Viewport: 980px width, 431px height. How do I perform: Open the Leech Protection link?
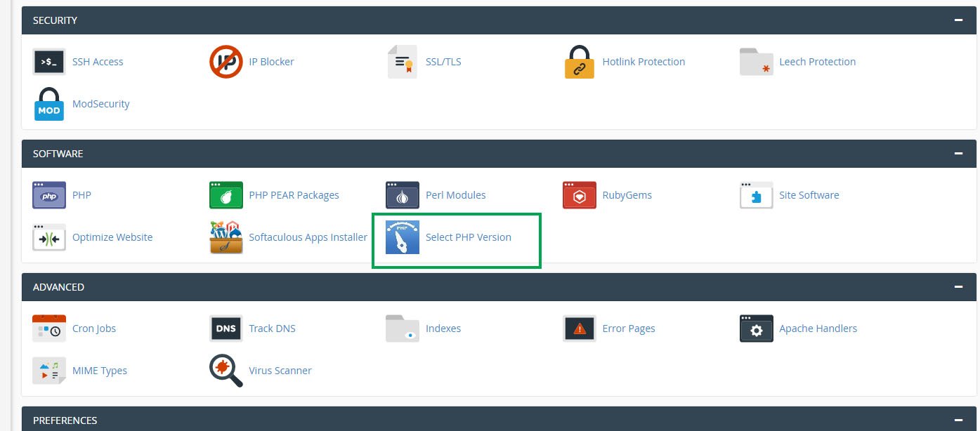(817, 62)
